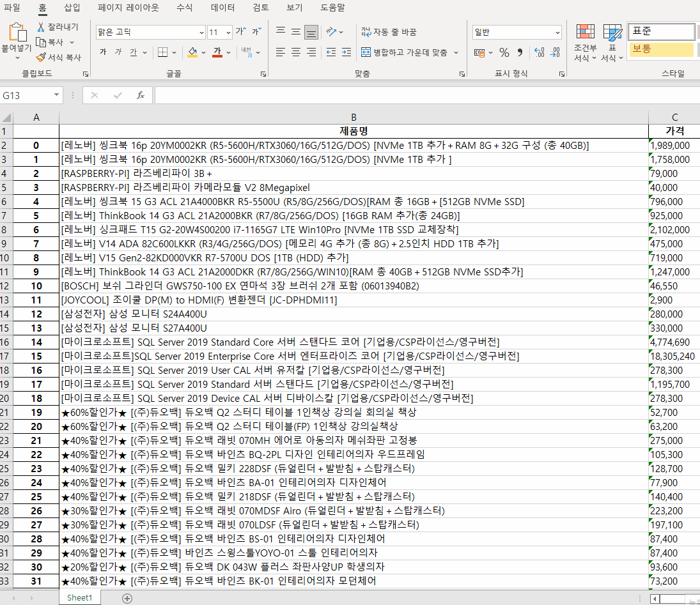This screenshot has width=700, height=605.
Task: Open Format as Table (표 서식)
Action: click(x=612, y=43)
